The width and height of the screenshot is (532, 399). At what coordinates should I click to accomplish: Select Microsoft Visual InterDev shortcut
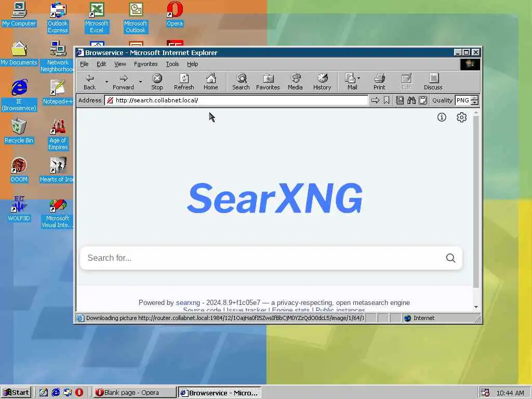(x=58, y=212)
